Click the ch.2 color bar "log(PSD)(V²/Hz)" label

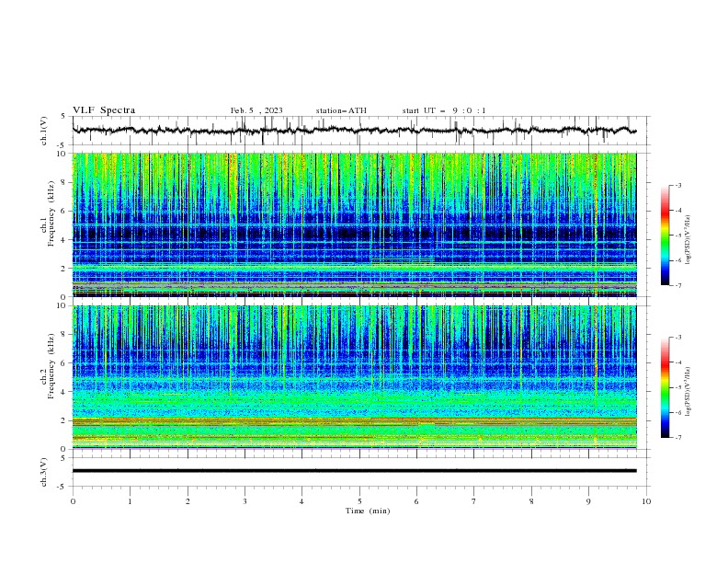pyautogui.click(x=688, y=392)
